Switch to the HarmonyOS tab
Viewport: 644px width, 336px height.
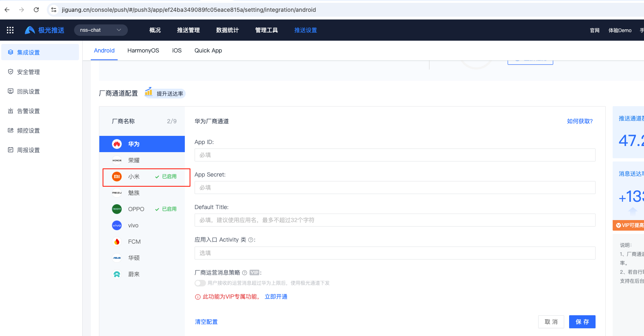click(143, 50)
